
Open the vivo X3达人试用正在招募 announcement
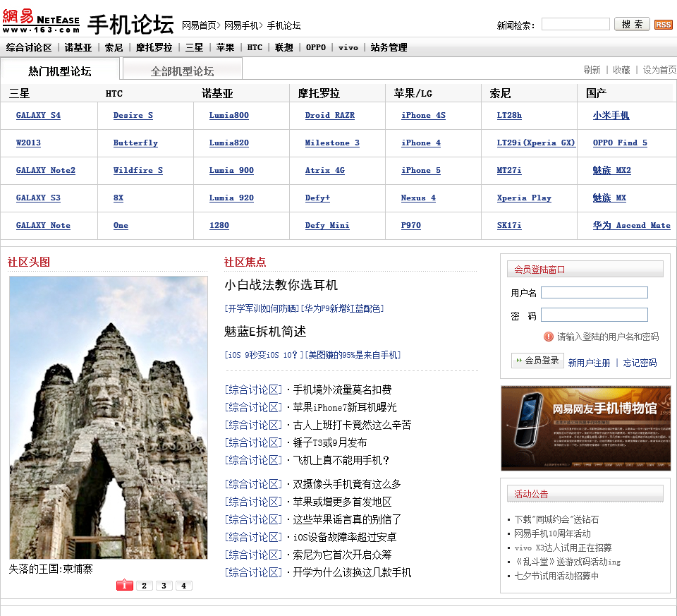[563, 548]
